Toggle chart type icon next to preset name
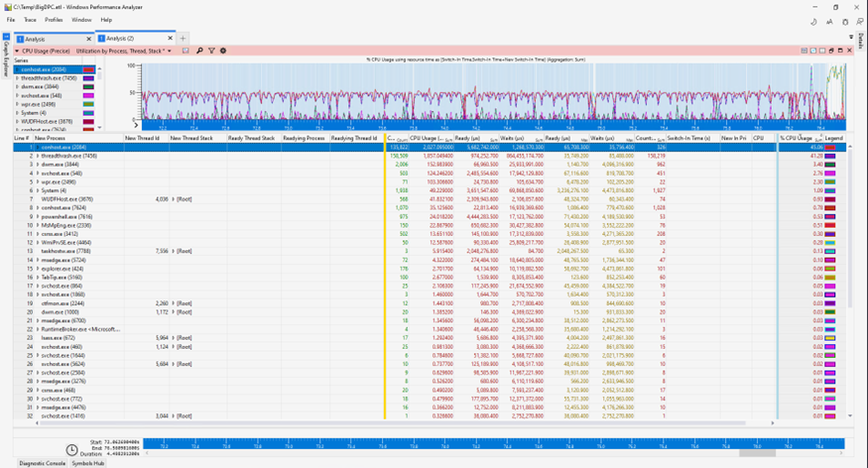Viewport: 868px width, 468px height. coord(186,51)
